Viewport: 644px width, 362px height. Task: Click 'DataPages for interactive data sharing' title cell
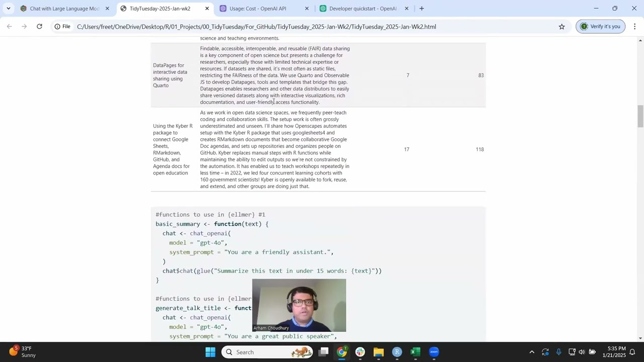pos(170,75)
